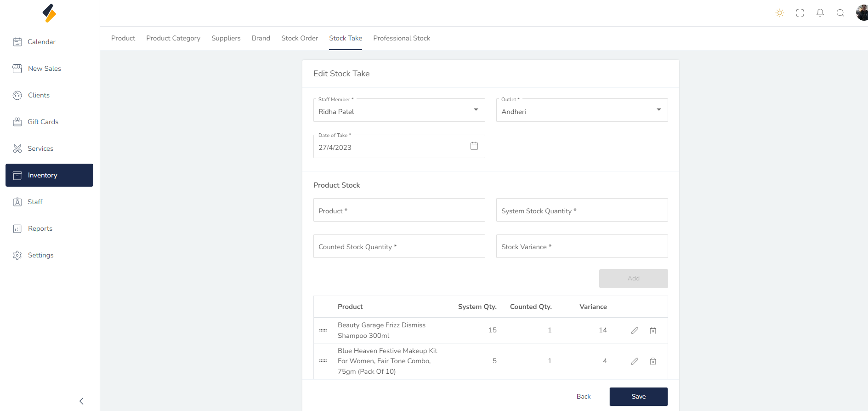Switch to the Stock Order tab

299,38
